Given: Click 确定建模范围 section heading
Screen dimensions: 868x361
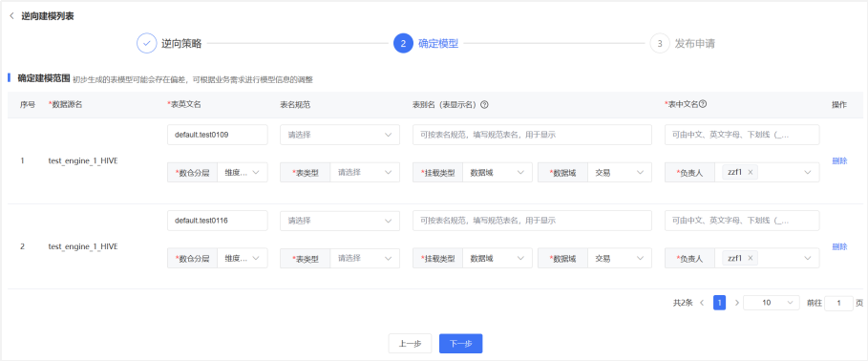Looking at the screenshot, I should 44,78.
